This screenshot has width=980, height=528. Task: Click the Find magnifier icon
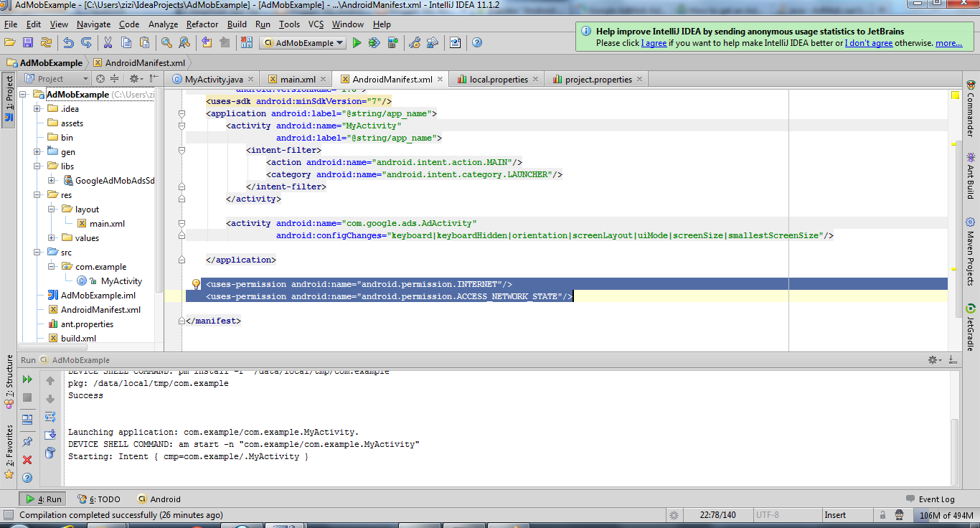166,43
